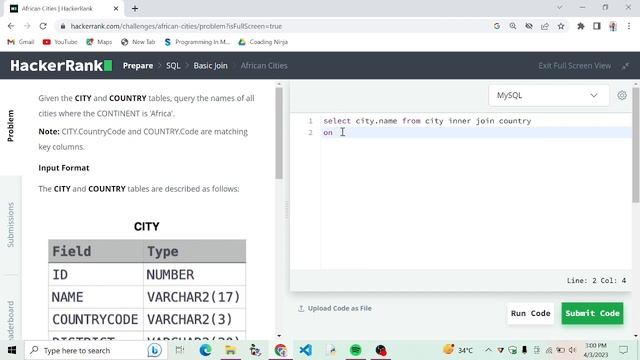
Task: Switch to the Problem side tab
Action: [11, 126]
